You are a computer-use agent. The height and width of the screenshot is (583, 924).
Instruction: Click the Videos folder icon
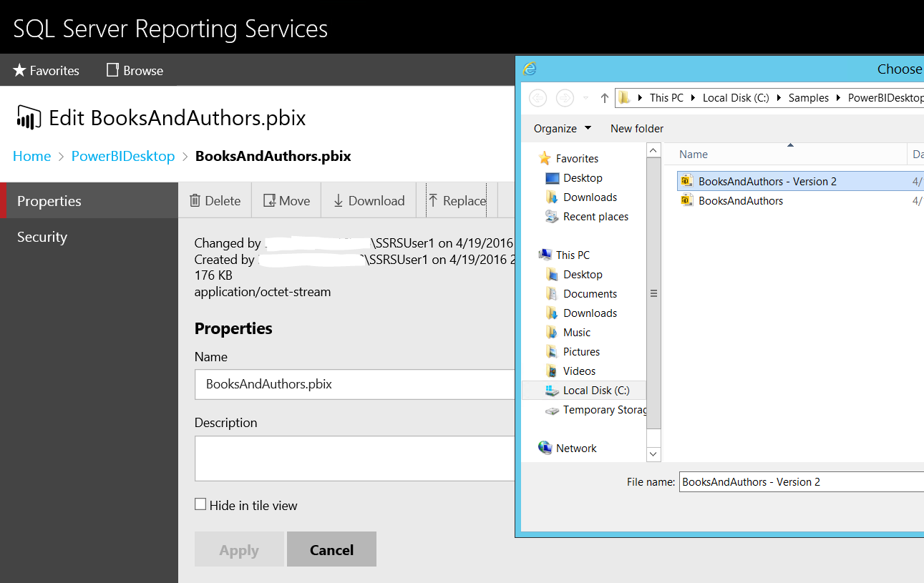click(552, 371)
